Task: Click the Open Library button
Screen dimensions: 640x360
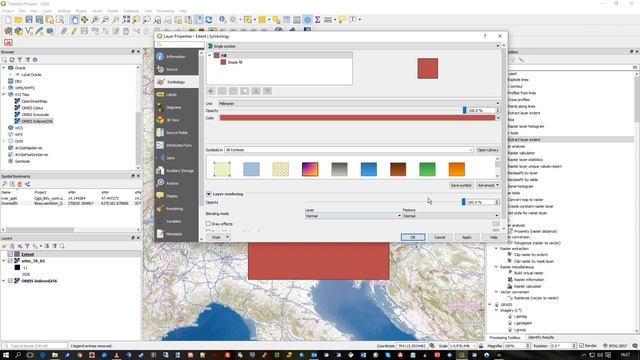Action: (x=488, y=150)
